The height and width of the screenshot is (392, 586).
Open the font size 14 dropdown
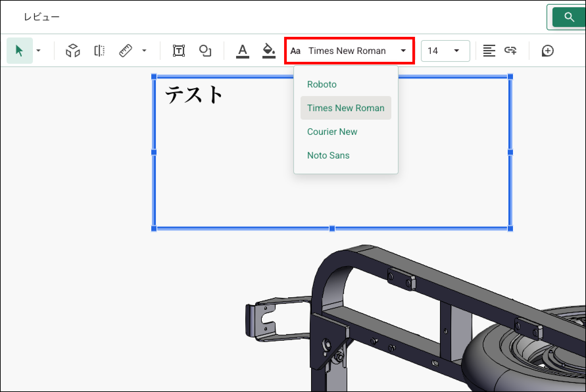click(445, 51)
